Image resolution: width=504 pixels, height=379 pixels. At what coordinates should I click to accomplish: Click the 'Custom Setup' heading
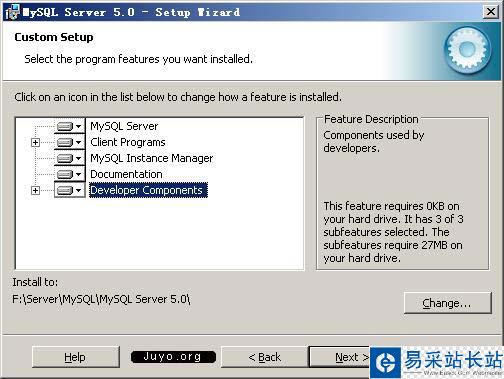pos(54,37)
